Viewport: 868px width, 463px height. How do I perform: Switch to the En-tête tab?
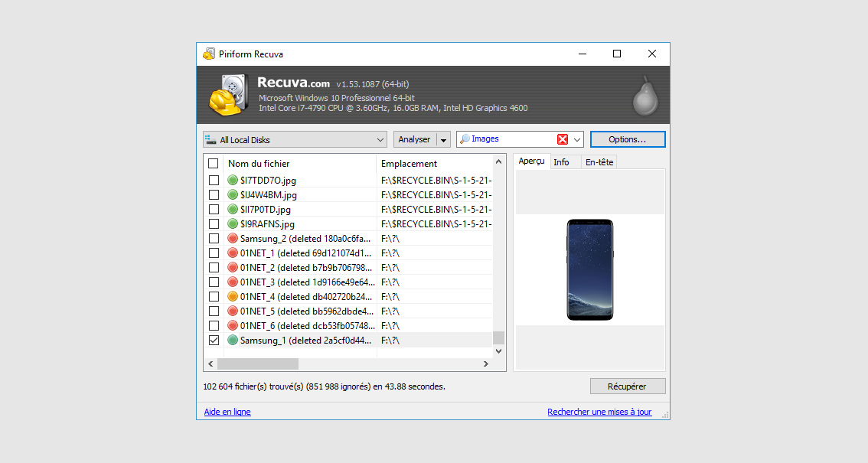tap(599, 162)
